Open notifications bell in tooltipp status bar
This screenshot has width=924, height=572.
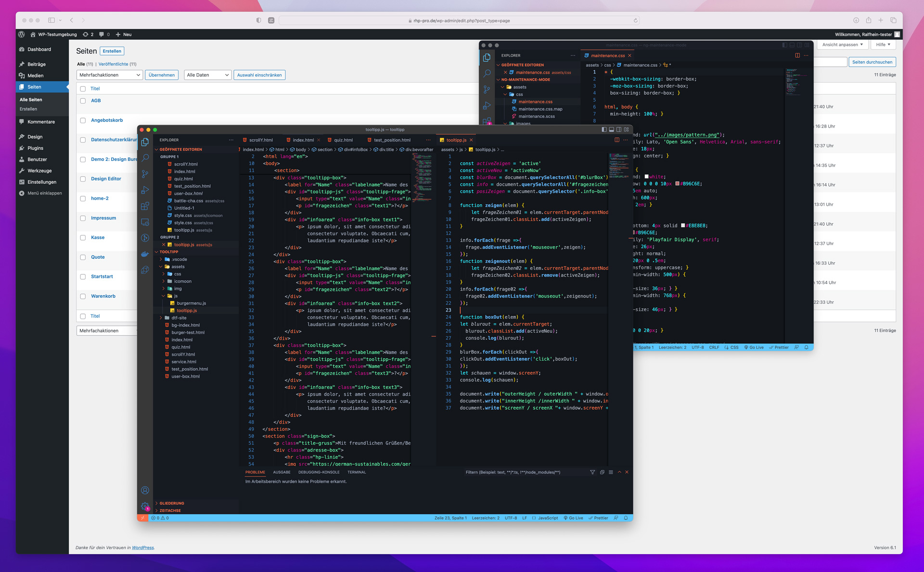[626, 518]
